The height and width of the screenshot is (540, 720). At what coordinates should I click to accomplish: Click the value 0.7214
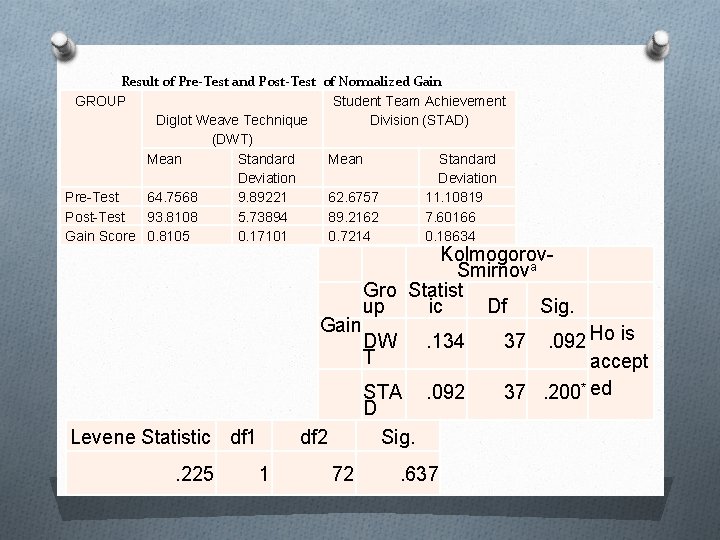349,236
